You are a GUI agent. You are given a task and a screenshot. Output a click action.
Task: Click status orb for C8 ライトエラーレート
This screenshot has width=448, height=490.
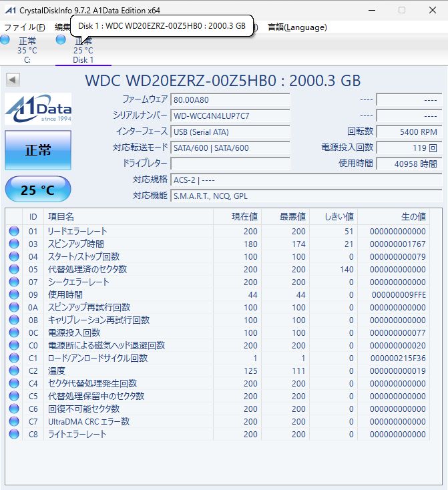point(14,434)
